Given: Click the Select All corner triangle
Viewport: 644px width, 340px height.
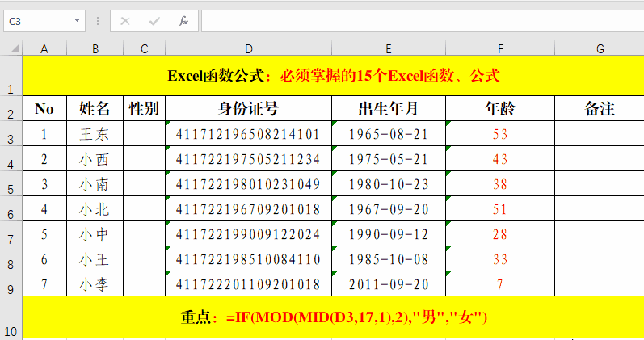Looking at the screenshot, I should coord(15,49).
